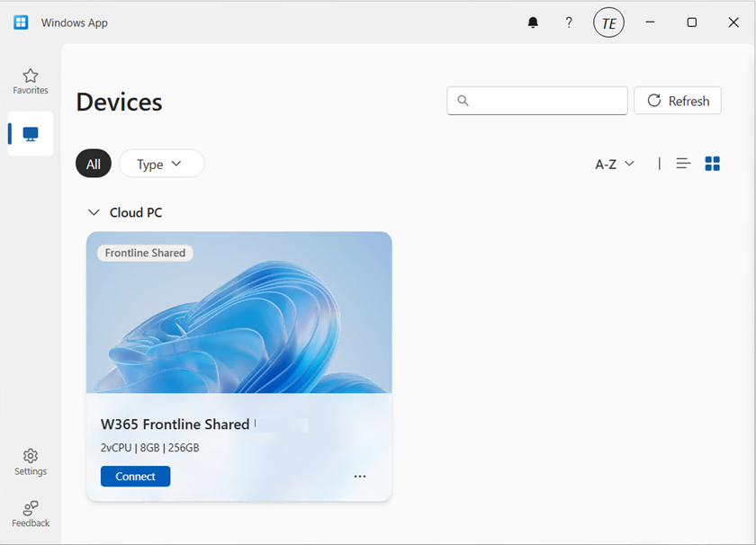
Task: Click the help question mark icon
Action: click(x=569, y=22)
